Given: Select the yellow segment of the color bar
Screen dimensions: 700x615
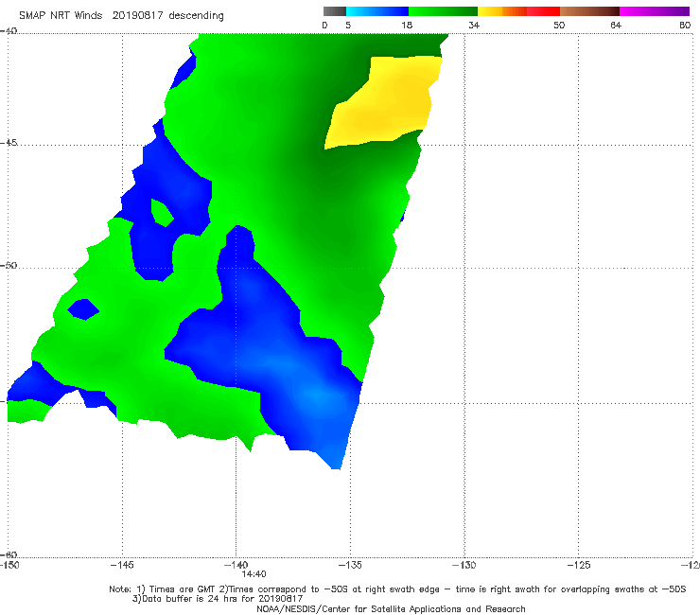Looking at the screenshot, I should tap(490, 11).
